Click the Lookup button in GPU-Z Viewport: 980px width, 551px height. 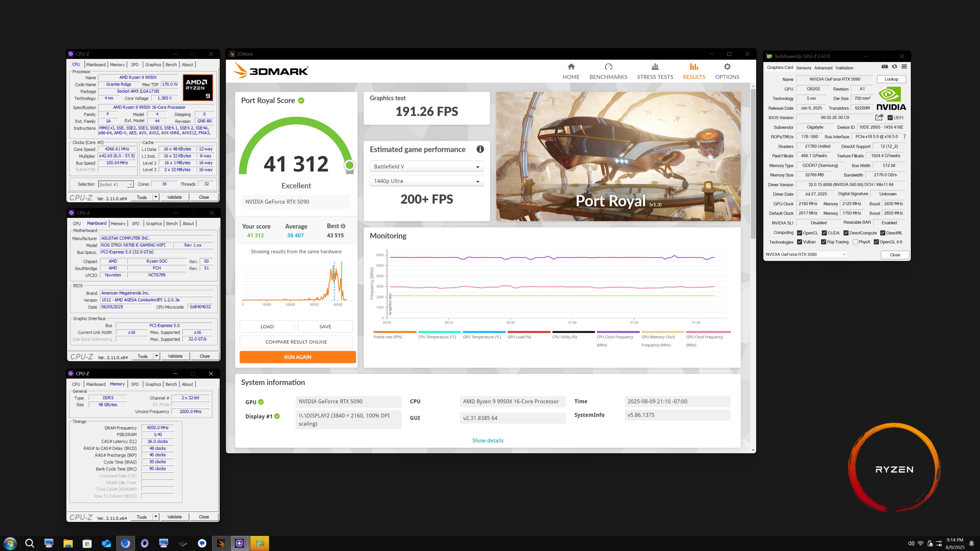pyautogui.click(x=891, y=79)
